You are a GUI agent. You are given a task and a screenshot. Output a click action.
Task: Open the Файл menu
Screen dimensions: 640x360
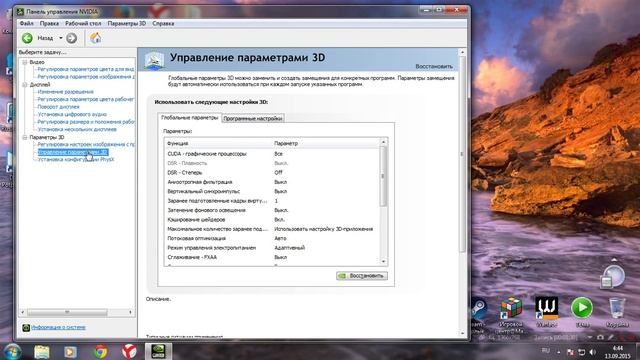tap(27, 23)
